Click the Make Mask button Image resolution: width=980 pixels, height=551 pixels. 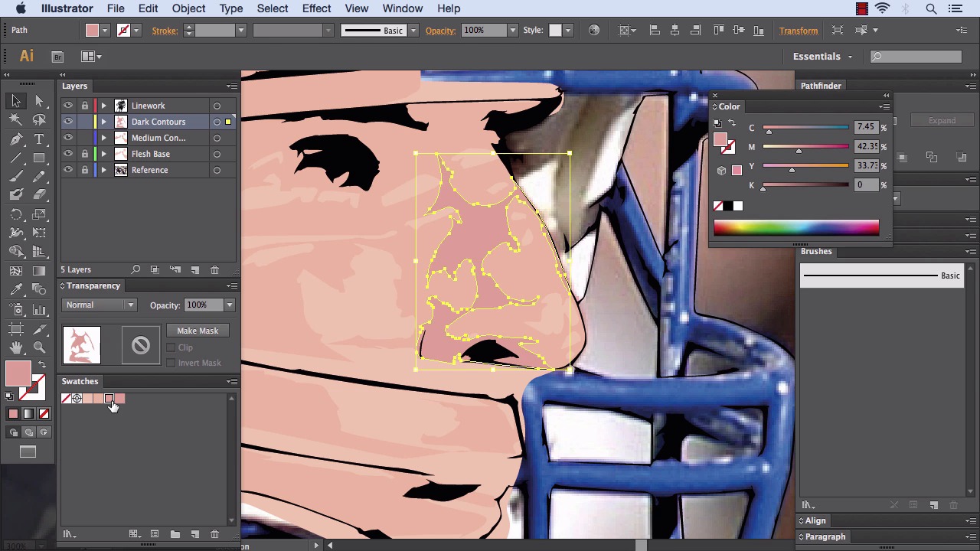(x=198, y=331)
